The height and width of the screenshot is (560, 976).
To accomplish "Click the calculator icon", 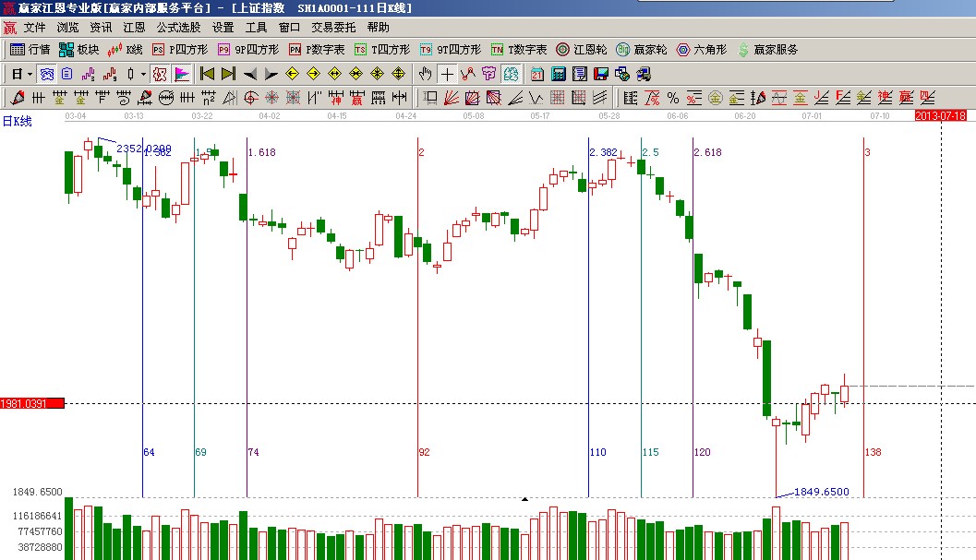I will tap(559, 74).
